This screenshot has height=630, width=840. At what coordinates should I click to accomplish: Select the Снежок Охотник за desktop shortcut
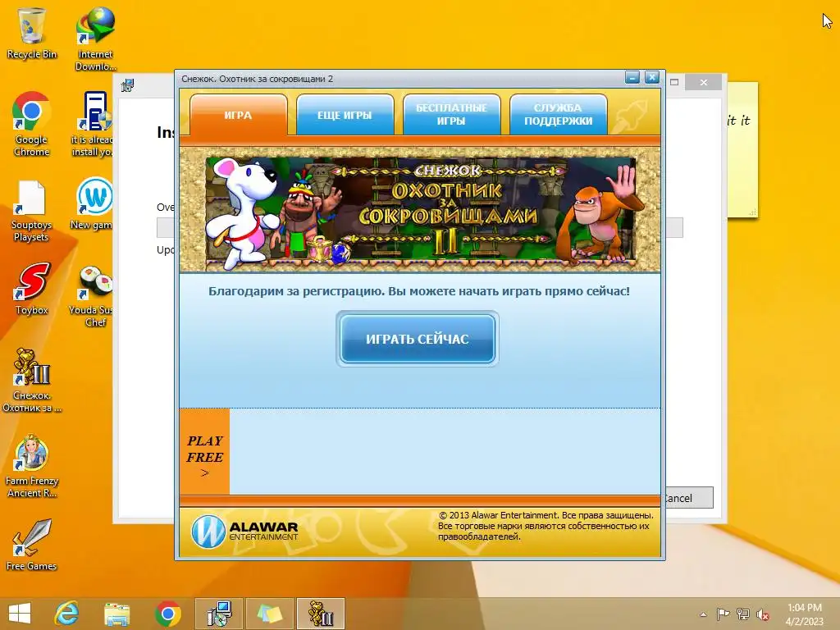(x=32, y=381)
